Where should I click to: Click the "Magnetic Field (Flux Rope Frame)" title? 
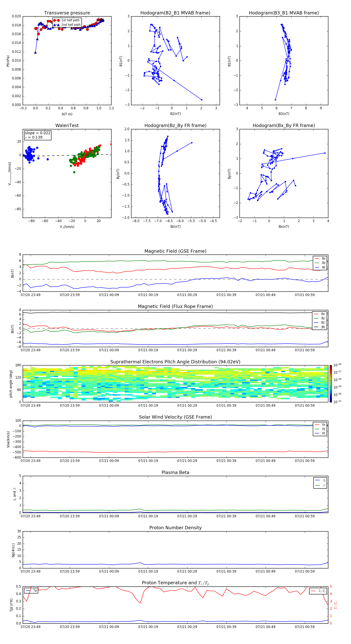175,306
